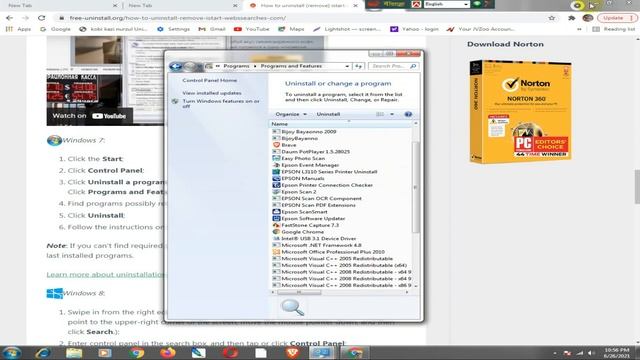The height and width of the screenshot is (360, 640).
Task: Click View installed updates link
Action: coord(211,93)
